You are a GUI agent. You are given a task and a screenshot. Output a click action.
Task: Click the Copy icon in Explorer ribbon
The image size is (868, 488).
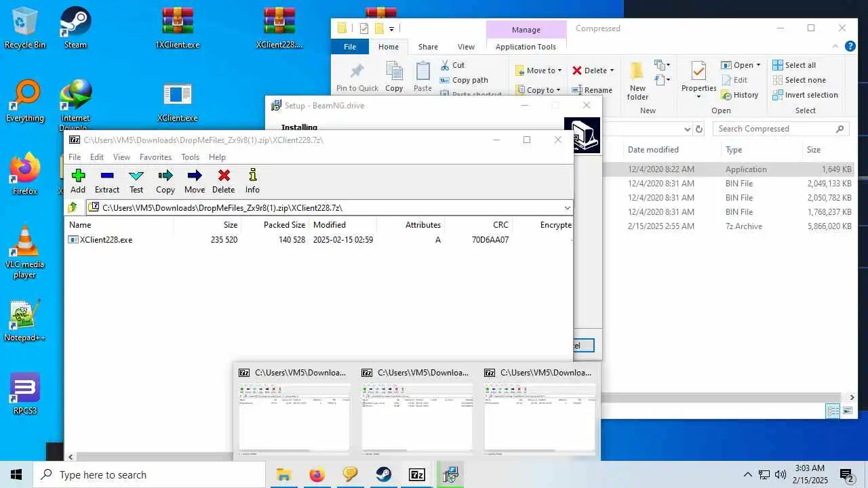(394, 77)
